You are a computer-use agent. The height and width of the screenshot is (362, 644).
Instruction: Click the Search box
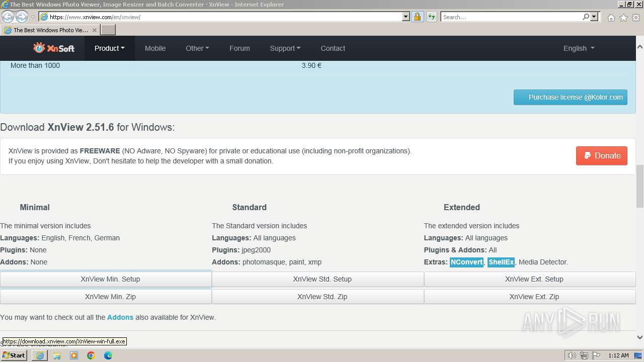tap(511, 17)
